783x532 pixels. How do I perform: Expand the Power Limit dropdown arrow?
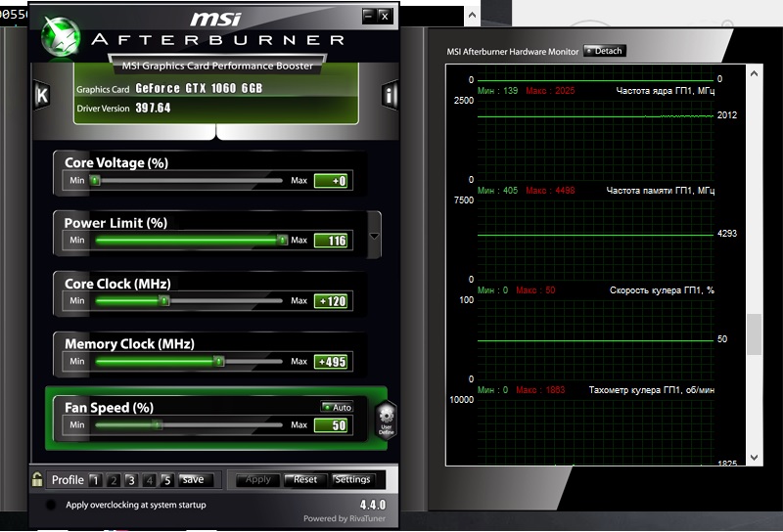click(x=374, y=236)
